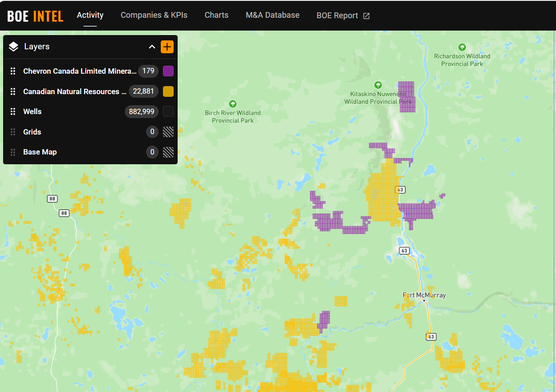
Task: Toggle the hatched visibility box for Grids
Action: coord(168,132)
